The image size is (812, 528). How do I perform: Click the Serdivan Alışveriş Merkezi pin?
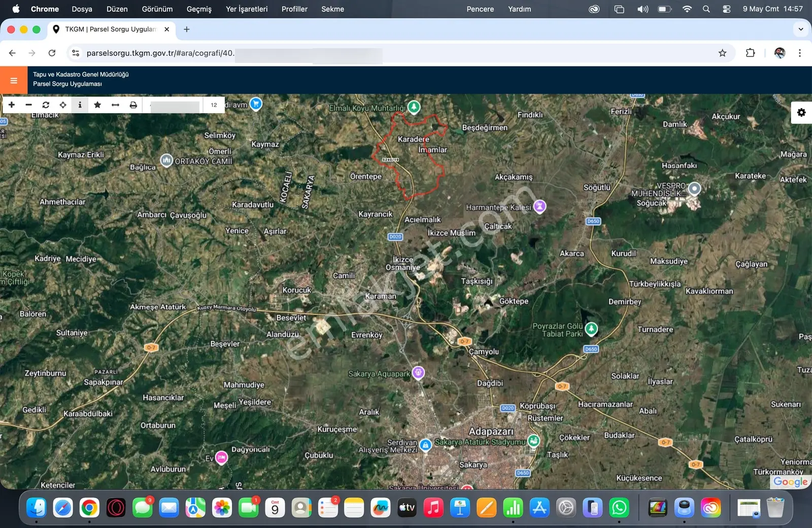425,445
